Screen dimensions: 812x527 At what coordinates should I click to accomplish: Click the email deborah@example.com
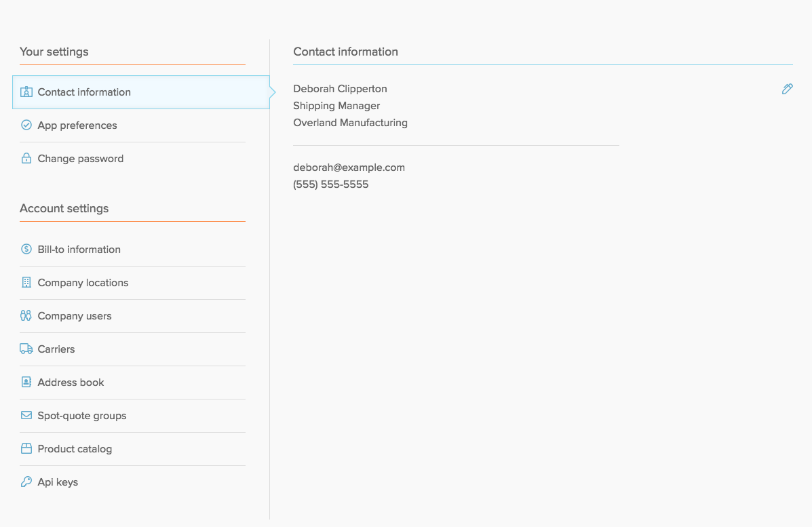(349, 168)
